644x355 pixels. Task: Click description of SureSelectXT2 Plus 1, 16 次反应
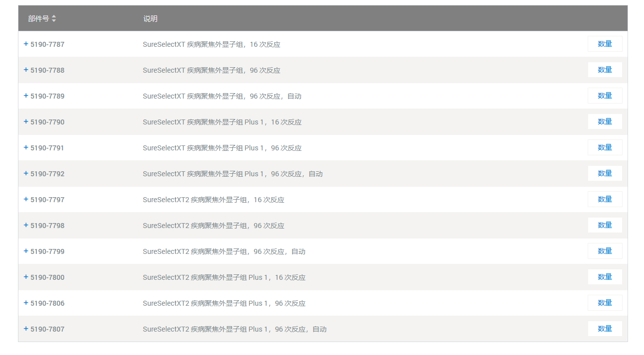(x=224, y=277)
